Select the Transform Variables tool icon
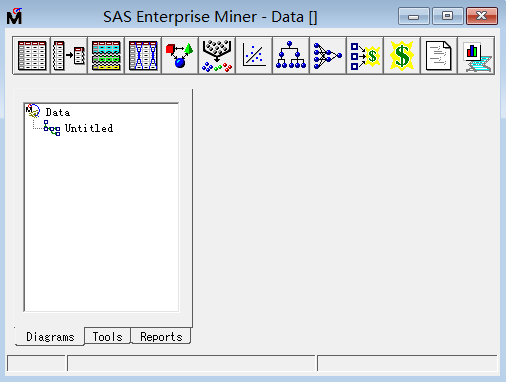This screenshot has width=506, height=382. point(143,55)
